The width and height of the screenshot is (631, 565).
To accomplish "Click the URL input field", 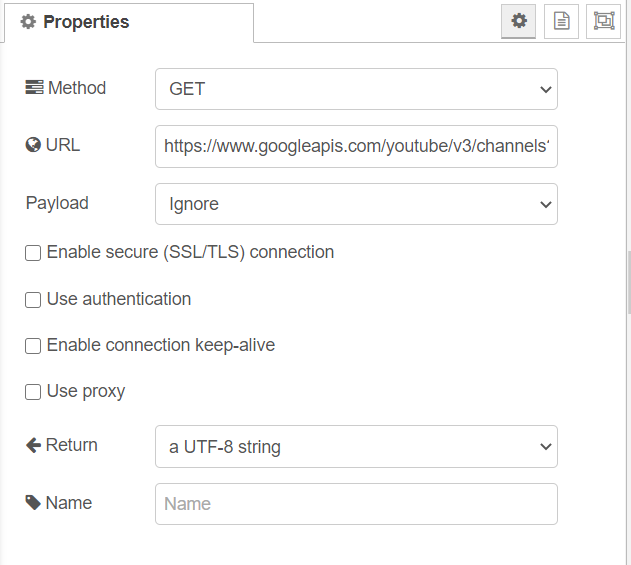I will (x=356, y=146).
